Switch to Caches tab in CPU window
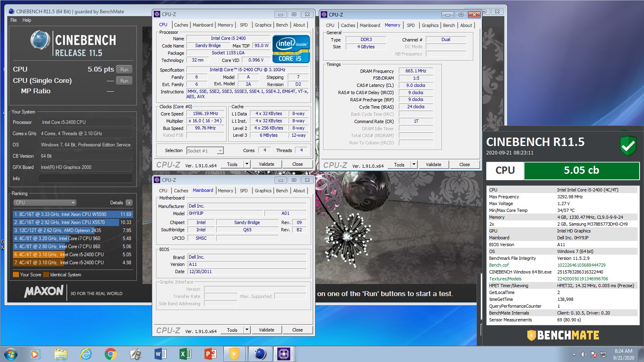Screen dimensions: 644x362 point(181,25)
